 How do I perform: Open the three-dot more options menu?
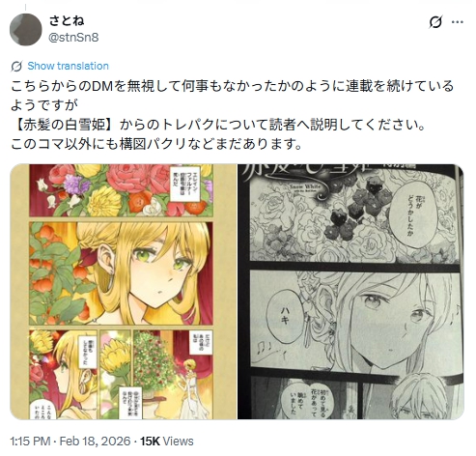(458, 22)
